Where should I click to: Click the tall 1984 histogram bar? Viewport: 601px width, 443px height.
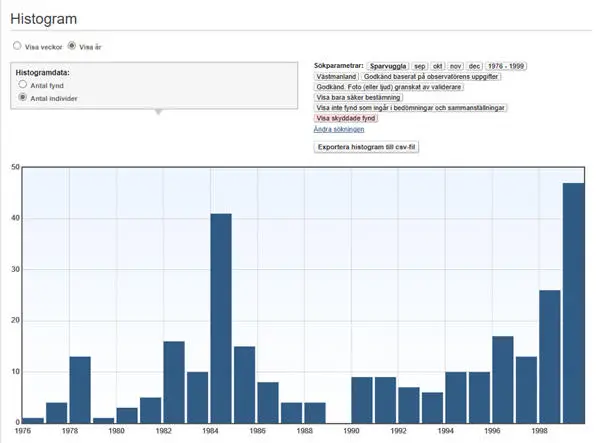click(x=221, y=318)
